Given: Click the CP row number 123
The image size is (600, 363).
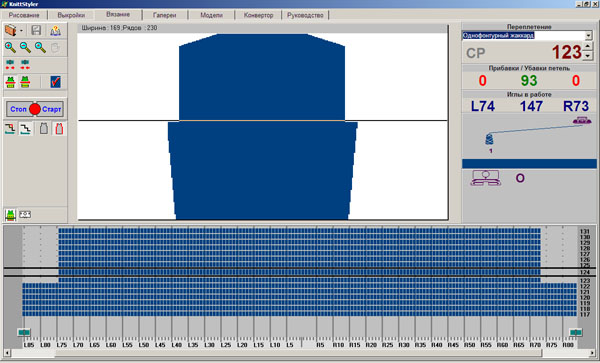Looking at the screenshot, I should [x=566, y=52].
